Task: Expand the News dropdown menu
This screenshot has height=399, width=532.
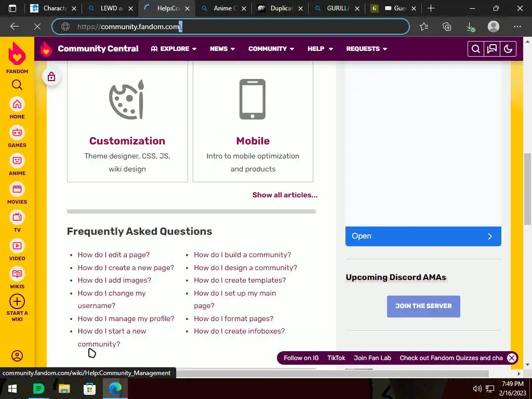Action: point(222,49)
